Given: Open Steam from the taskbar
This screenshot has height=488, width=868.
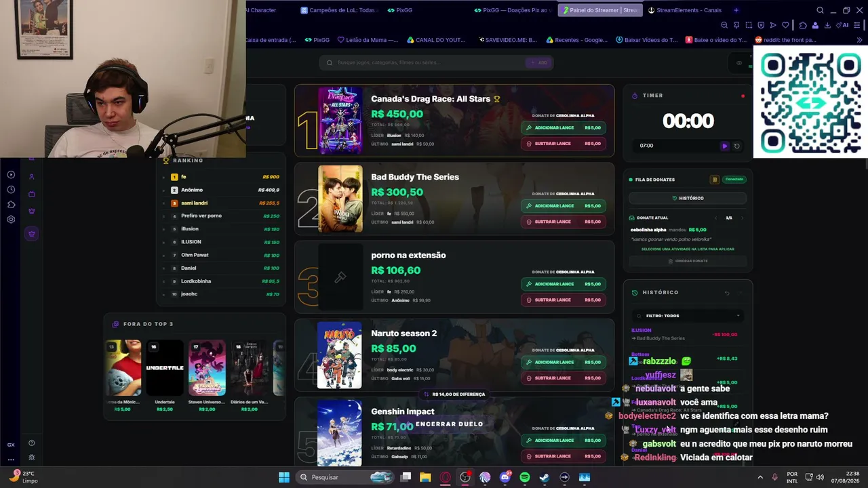Looking at the screenshot, I should point(545,477).
